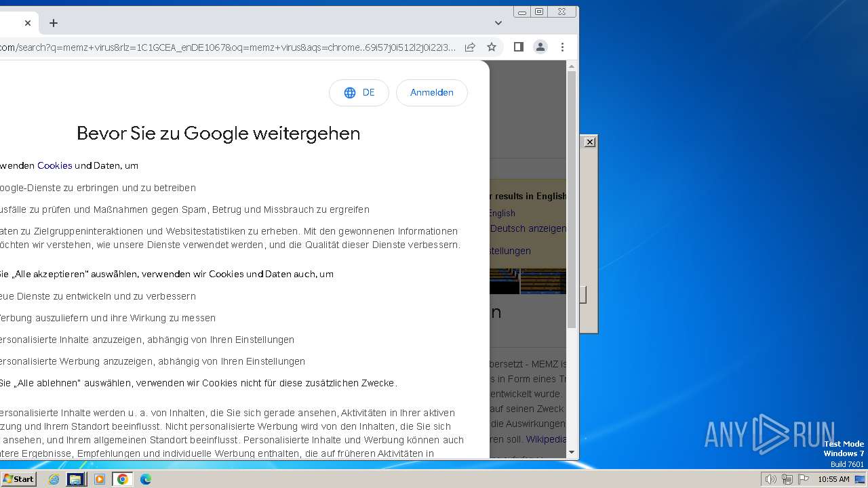Viewport: 868px width, 488px height.
Task: Minimize the Chrome window
Action: click(x=522, y=12)
